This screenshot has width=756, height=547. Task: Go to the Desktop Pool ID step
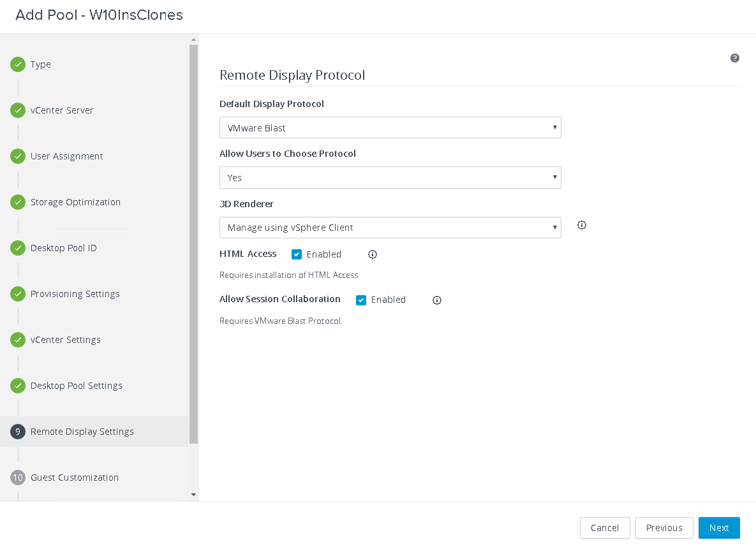tap(64, 248)
